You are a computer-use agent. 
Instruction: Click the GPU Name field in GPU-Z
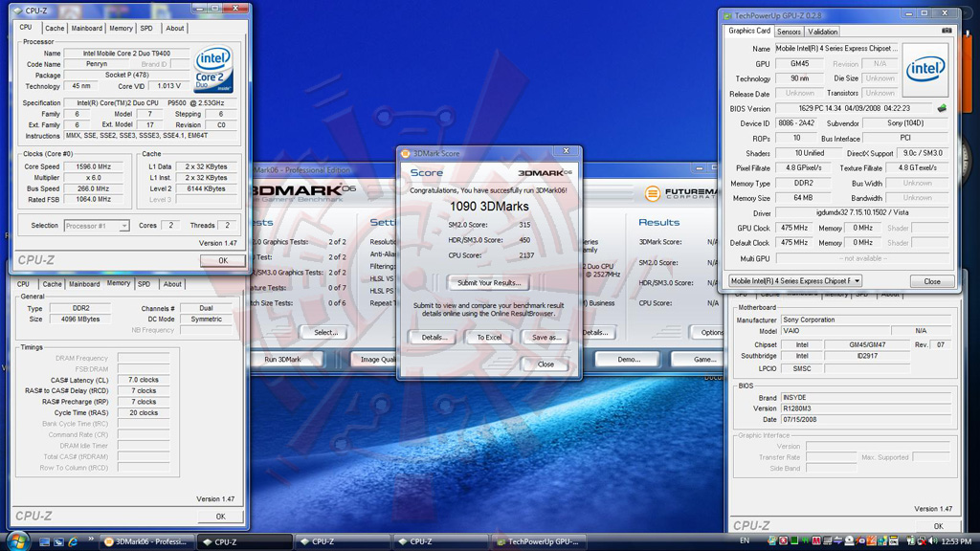point(836,48)
